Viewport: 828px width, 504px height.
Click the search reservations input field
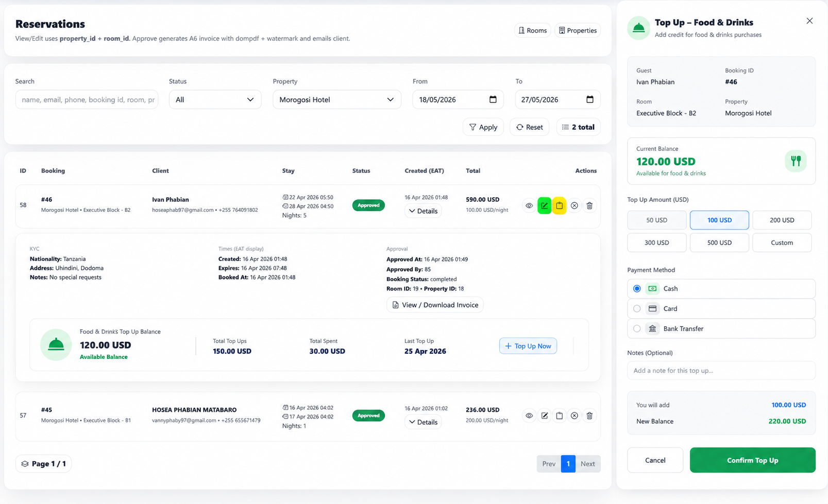pos(87,99)
